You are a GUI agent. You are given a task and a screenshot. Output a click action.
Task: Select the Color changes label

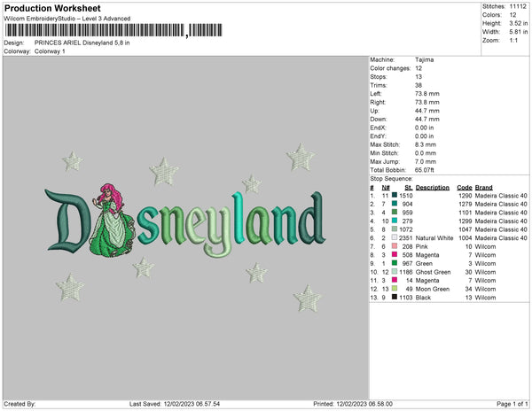[390, 68]
